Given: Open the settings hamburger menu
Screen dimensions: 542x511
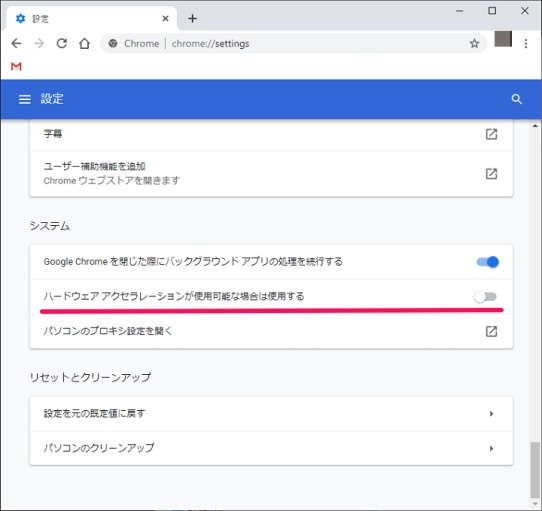Looking at the screenshot, I should 25,99.
